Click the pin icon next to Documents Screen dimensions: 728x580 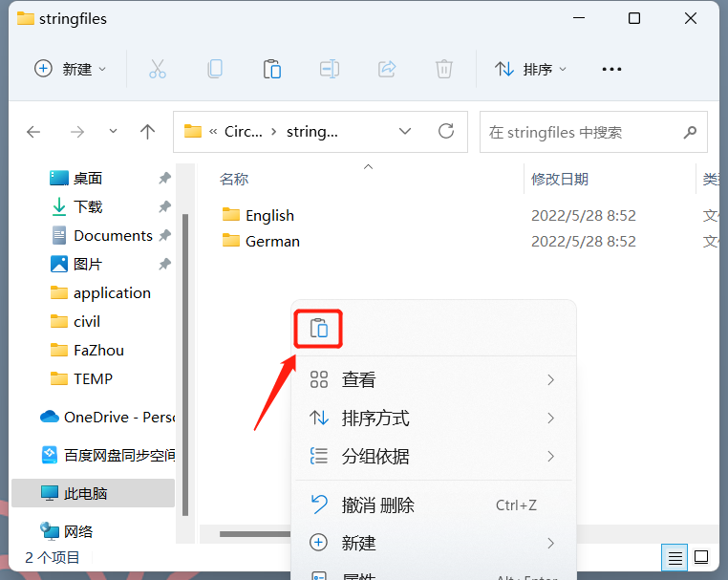coord(165,235)
